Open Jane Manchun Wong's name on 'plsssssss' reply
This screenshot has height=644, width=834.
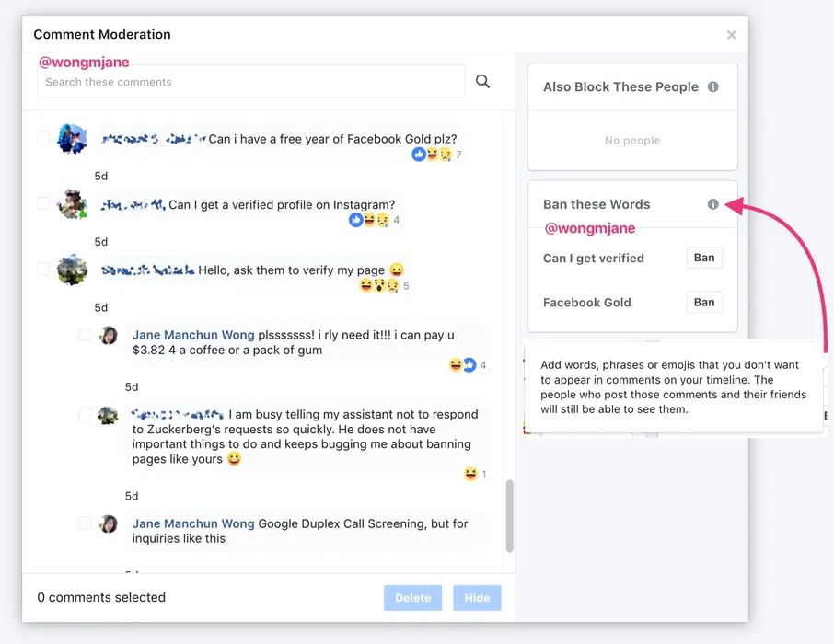point(193,335)
